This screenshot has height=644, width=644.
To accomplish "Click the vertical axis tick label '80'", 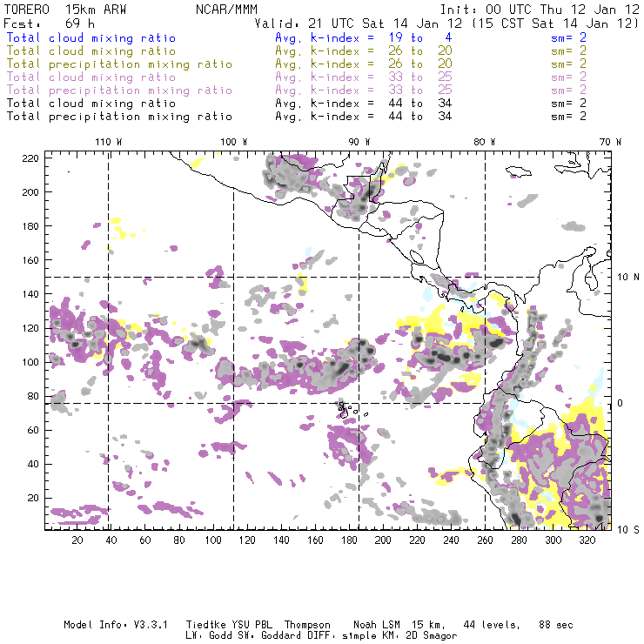I will [x=33, y=396].
